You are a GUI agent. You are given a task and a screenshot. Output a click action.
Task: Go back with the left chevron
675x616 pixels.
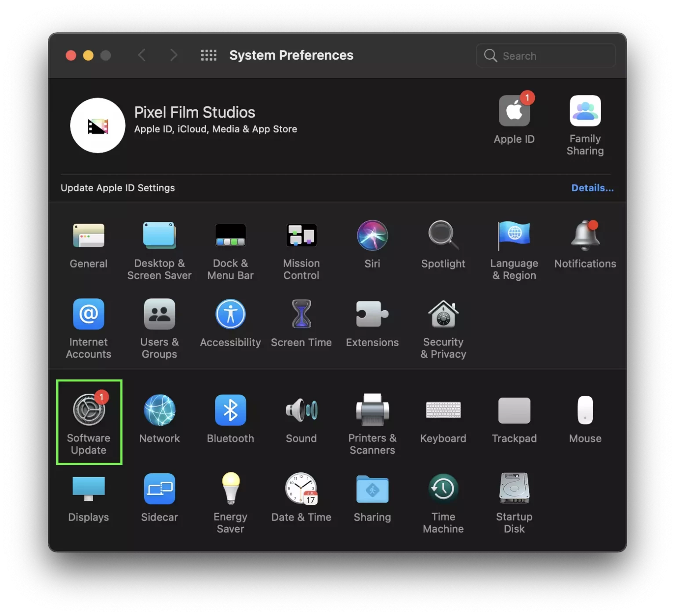[142, 55]
